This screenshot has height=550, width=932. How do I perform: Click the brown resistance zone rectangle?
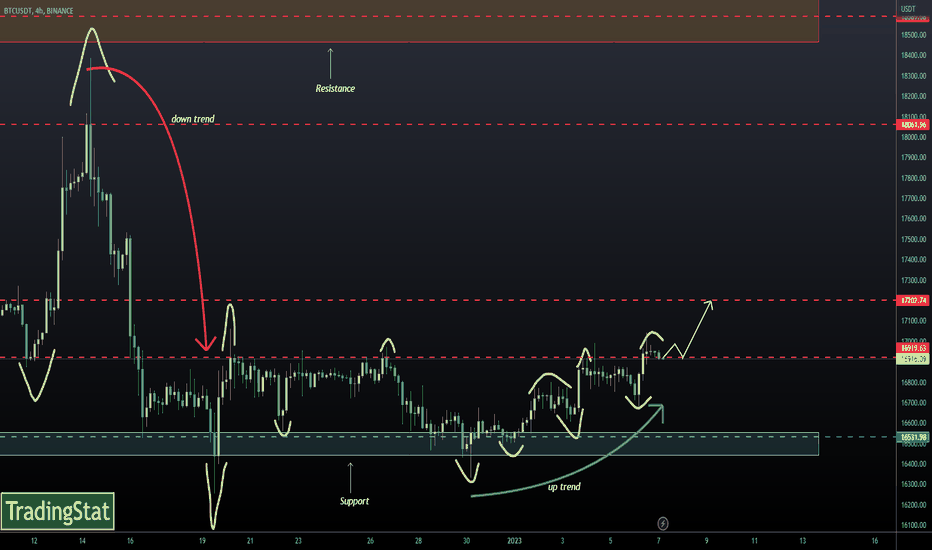[x=409, y=21]
